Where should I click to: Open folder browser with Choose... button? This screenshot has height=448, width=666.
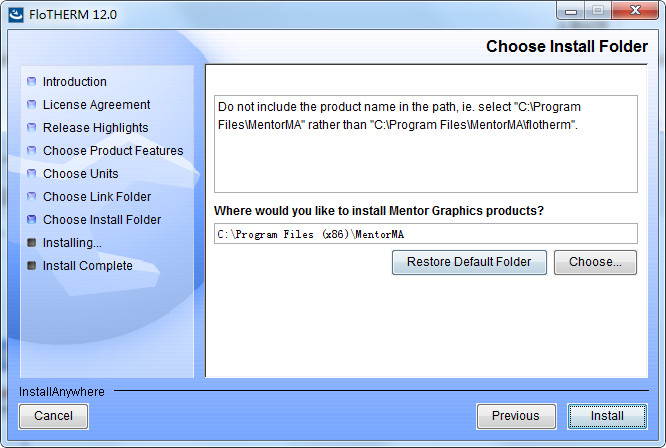595,263
